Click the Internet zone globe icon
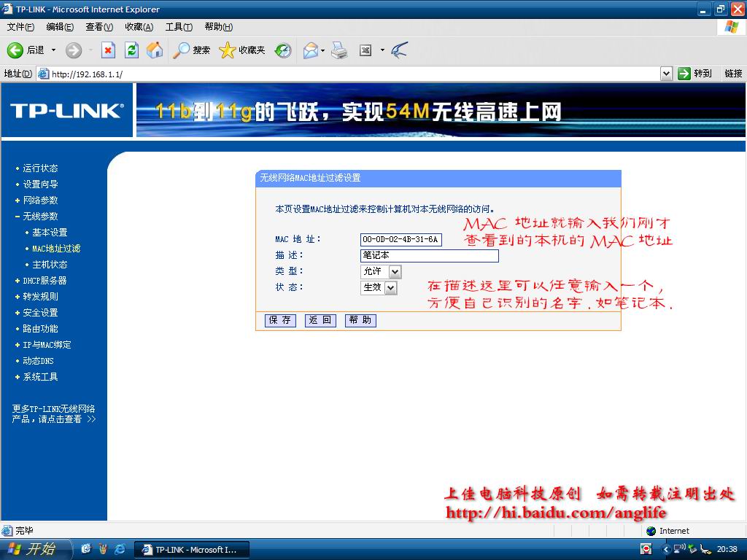Viewport: 747px width, 560px height. [x=651, y=531]
